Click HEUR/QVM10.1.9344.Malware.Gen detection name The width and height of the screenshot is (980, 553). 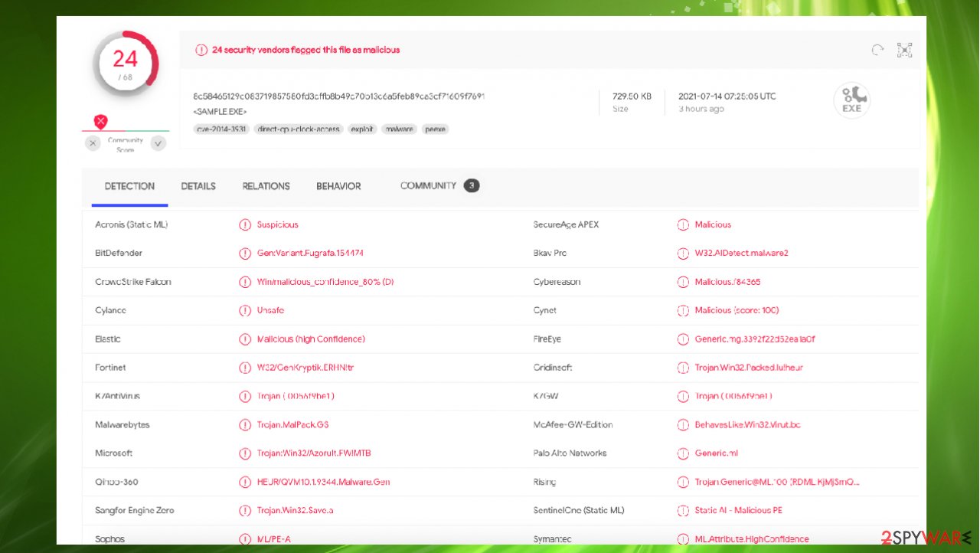[323, 483]
